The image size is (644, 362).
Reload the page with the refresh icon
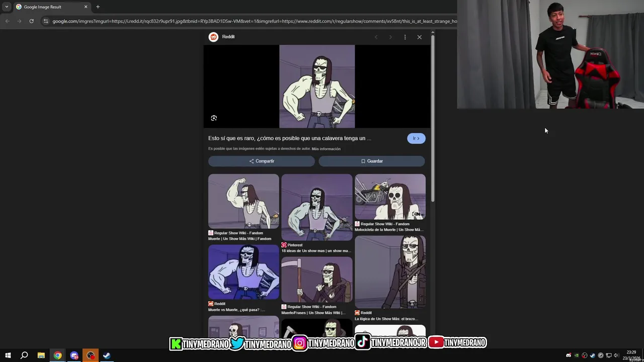(x=31, y=21)
